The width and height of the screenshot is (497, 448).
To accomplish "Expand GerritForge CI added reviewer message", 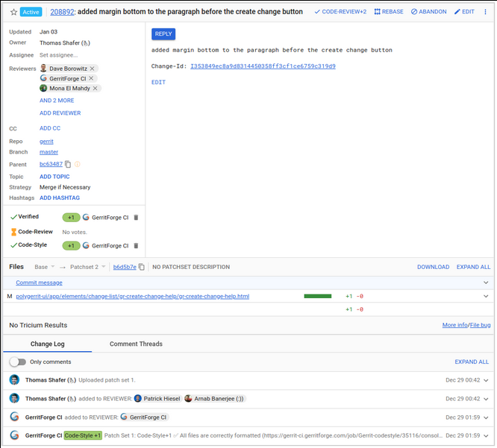I will (x=486, y=417).
